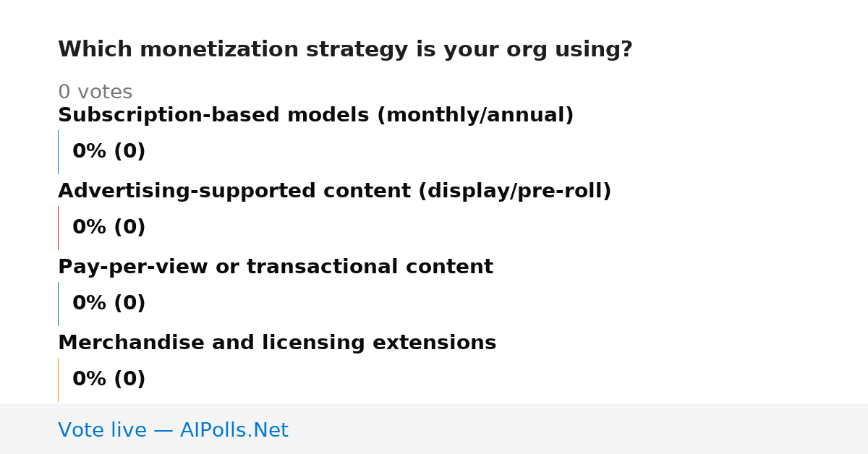Click the gray footer bar area
This screenshot has height=454, width=868.
click(434, 429)
